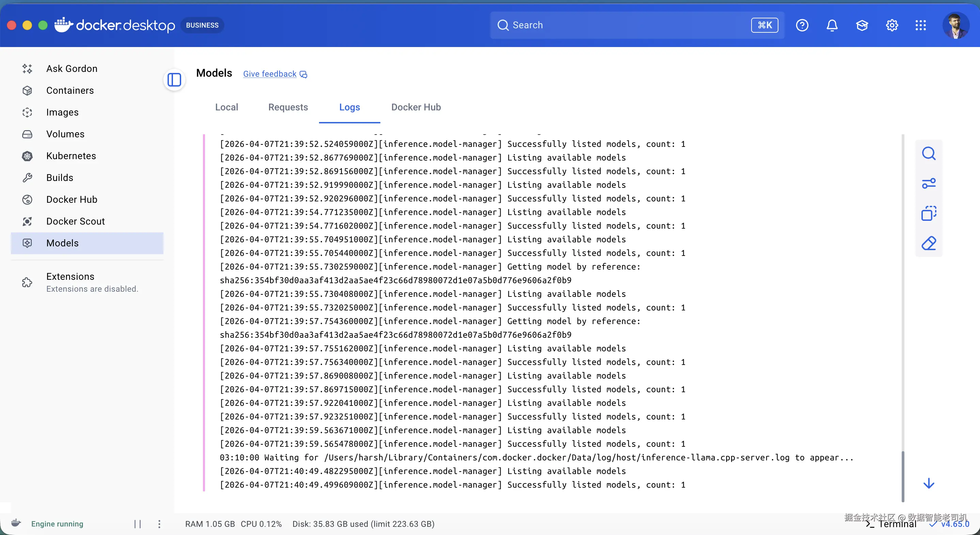Select Models in the sidebar
Screen dimensions: 980x535
(x=87, y=243)
